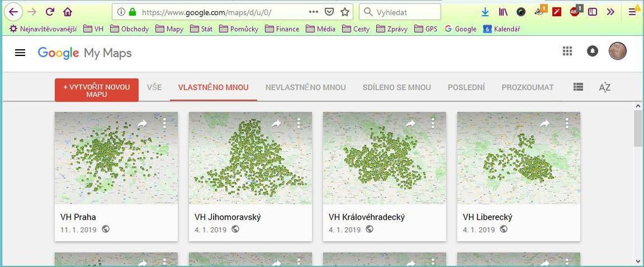This screenshot has width=644, height=267.
Task: Open the VH Praha map thumbnail
Action: coord(116,159)
